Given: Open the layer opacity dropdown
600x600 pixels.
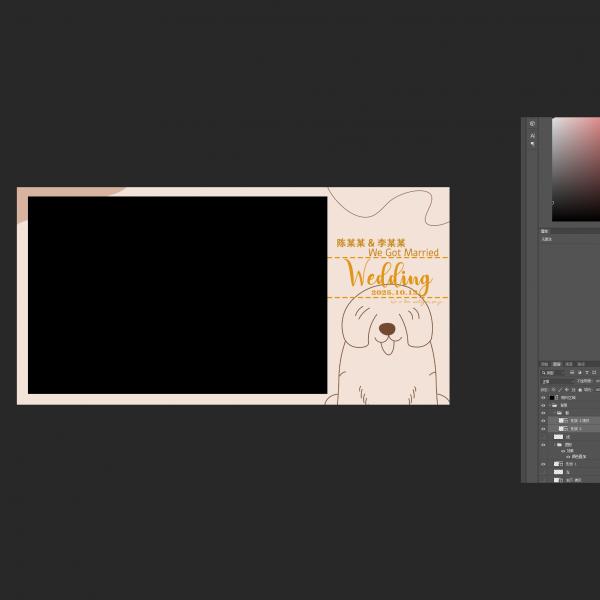Looking at the screenshot, I should (595, 381).
